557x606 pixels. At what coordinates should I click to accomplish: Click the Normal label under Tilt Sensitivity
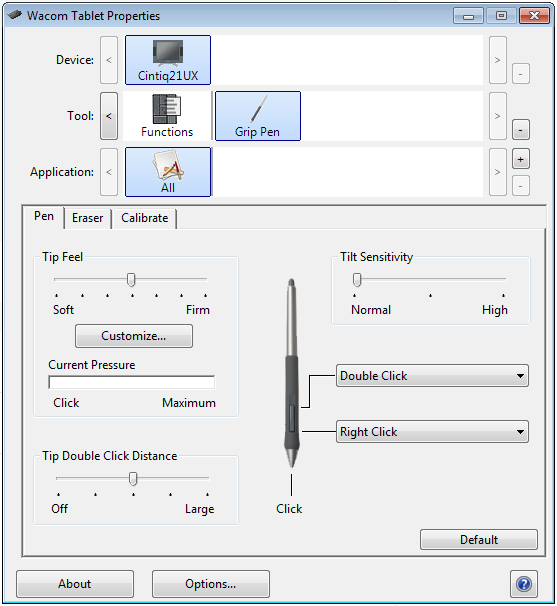pos(371,310)
